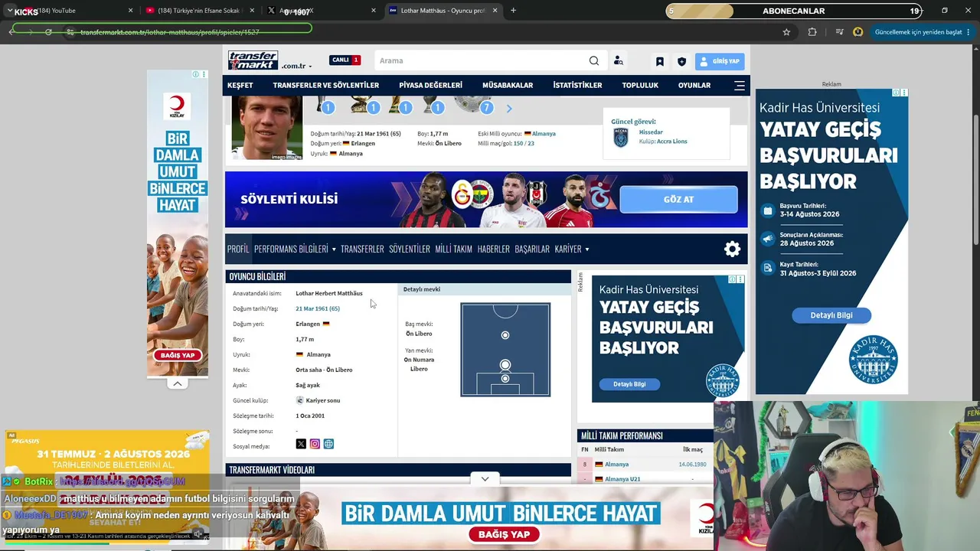Open the bookmark watchlist icon in header

tap(659, 61)
